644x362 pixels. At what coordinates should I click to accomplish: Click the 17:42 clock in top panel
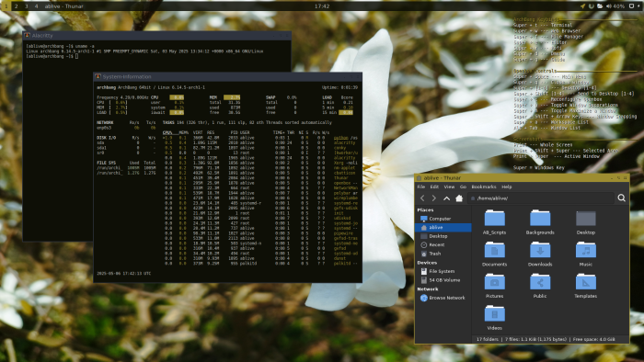[x=322, y=6]
